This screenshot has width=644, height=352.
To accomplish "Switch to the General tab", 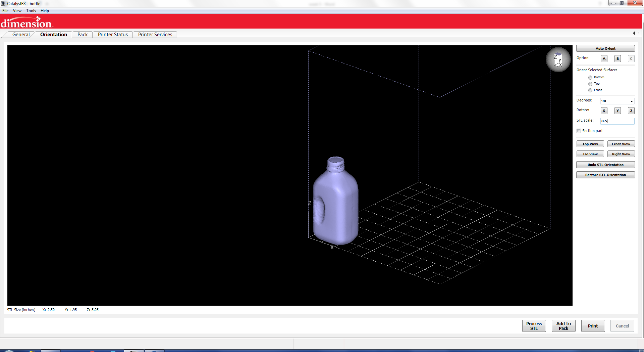I will pyautogui.click(x=21, y=35).
